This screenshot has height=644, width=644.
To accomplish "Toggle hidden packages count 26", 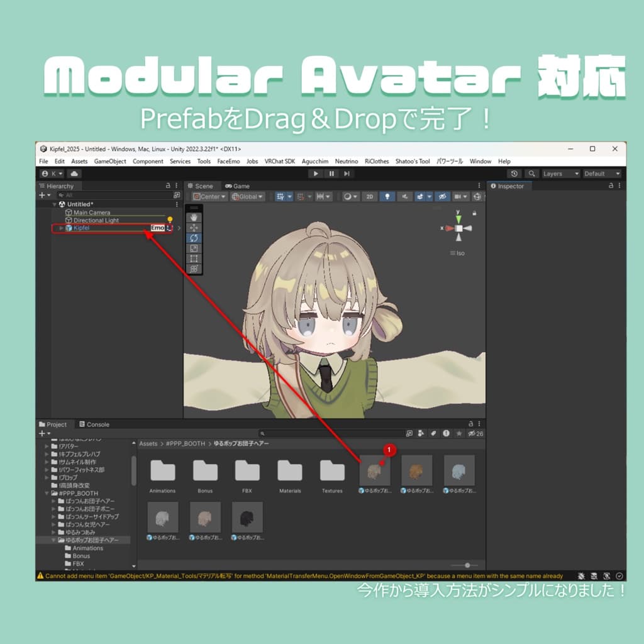I will pos(475,434).
